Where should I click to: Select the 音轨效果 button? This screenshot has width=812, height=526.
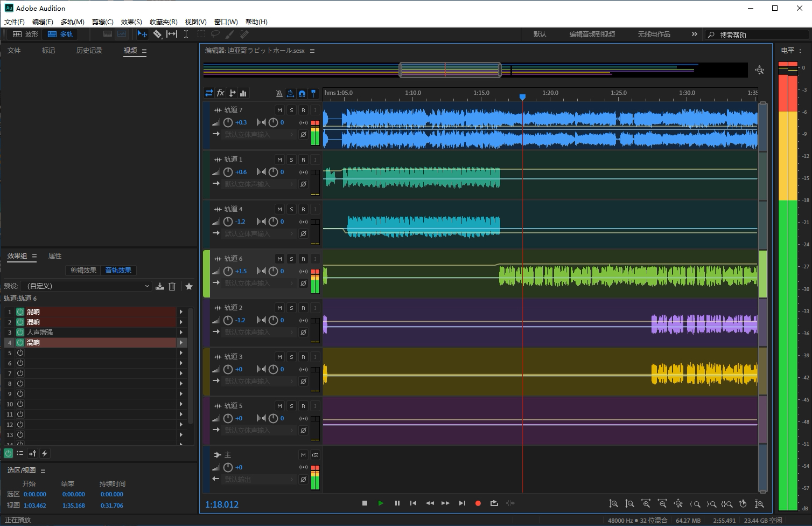[118, 270]
